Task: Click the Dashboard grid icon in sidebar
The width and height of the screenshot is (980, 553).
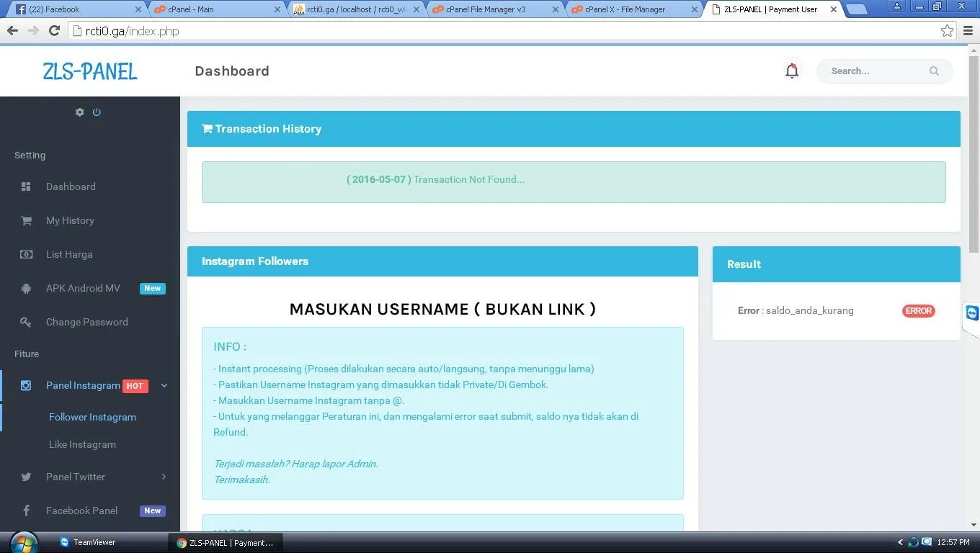Action: click(x=26, y=186)
